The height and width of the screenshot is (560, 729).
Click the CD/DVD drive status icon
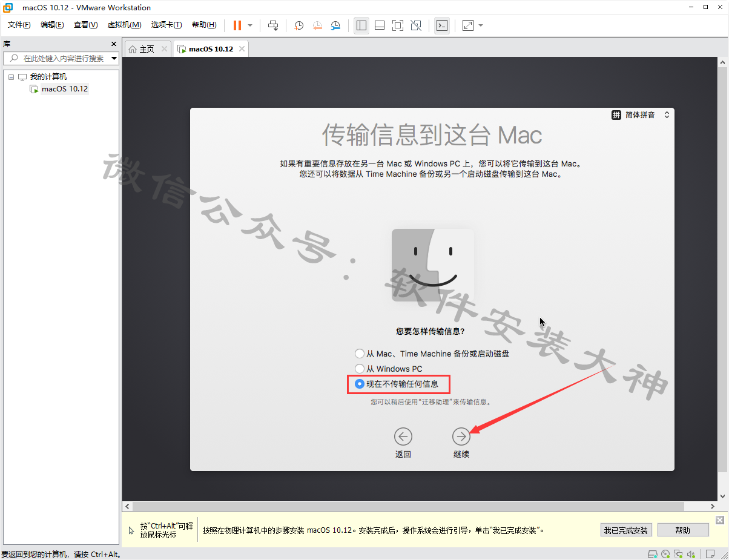click(665, 554)
